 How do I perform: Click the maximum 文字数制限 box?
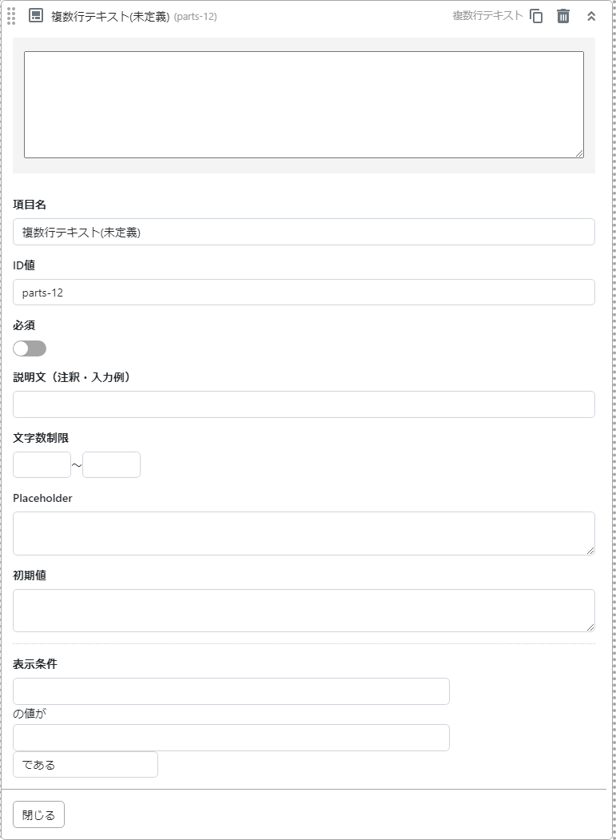(x=111, y=465)
